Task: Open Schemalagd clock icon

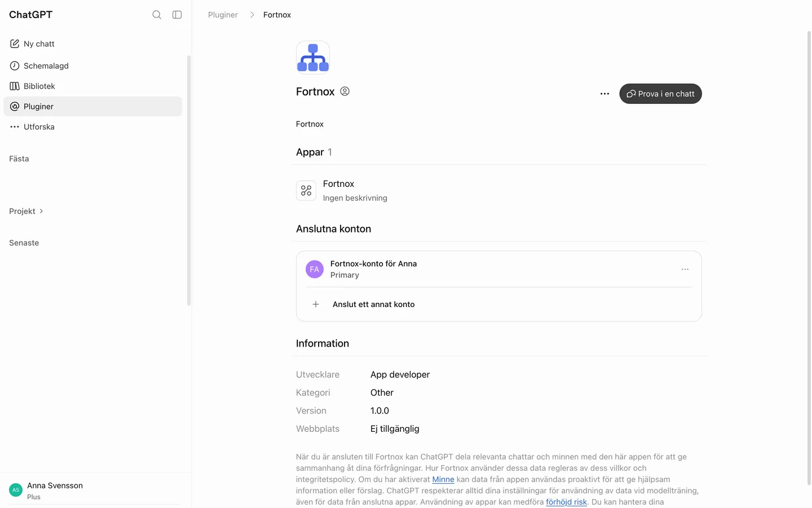Action: pyautogui.click(x=15, y=65)
